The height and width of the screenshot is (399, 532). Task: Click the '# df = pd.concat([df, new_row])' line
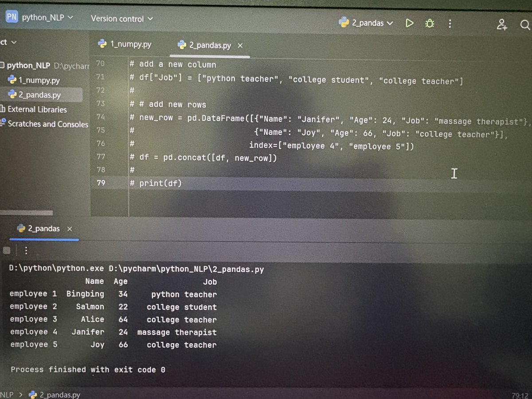click(203, 157)
